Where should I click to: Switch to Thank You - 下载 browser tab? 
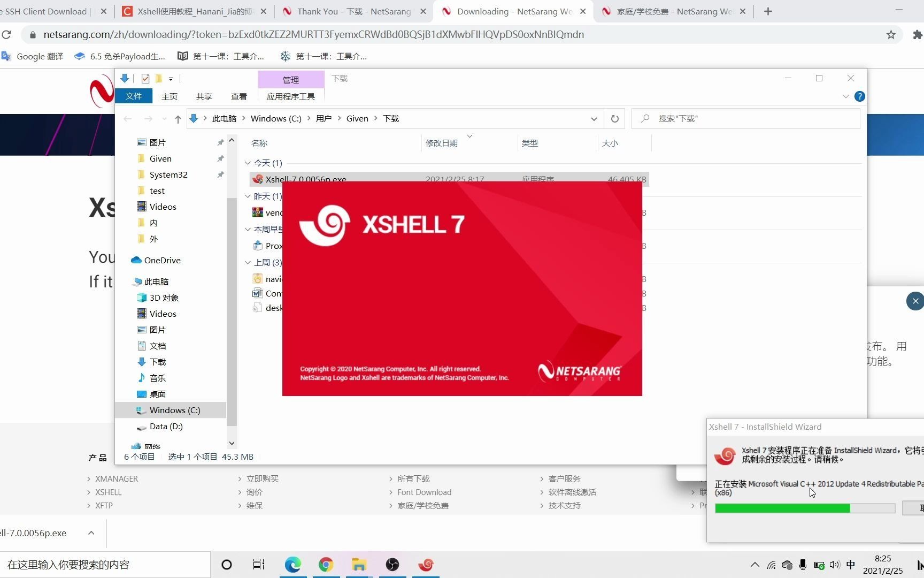[x=353, y=11]
